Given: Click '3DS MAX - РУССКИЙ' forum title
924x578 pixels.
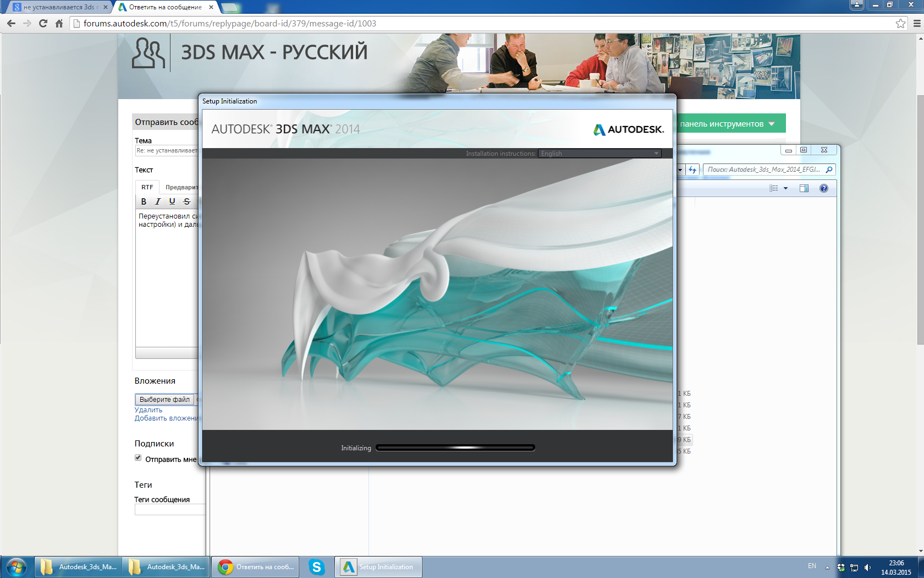Looking at the screenshot, I should pyautogui.click(x=274, y=52).
